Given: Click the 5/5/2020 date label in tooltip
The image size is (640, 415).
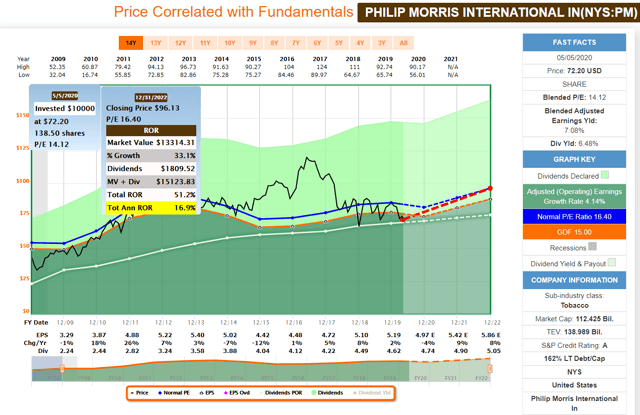Looking at the screenshot, I should pyautogui.click(x=65, y=96).
